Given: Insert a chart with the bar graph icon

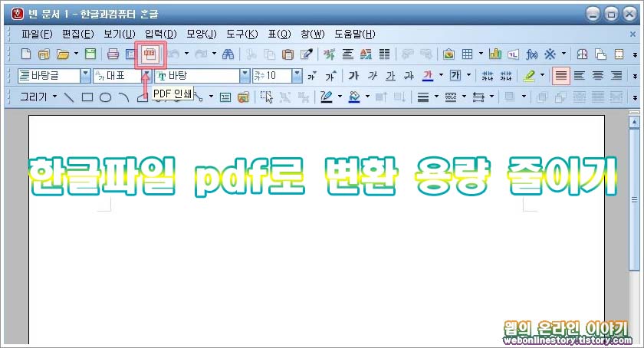Looking at the screenshot, I should [x=495, y=54].
